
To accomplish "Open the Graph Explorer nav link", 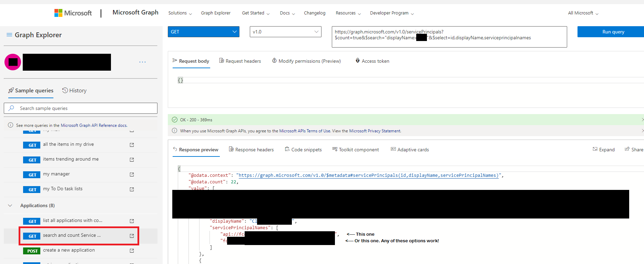I will click(x=216, y=13).
